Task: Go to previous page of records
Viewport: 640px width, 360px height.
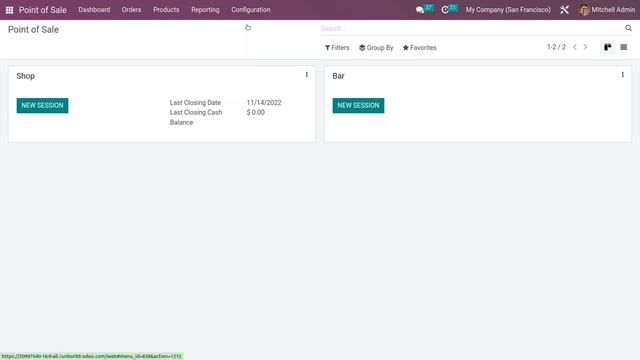Action: click(575, 47)
